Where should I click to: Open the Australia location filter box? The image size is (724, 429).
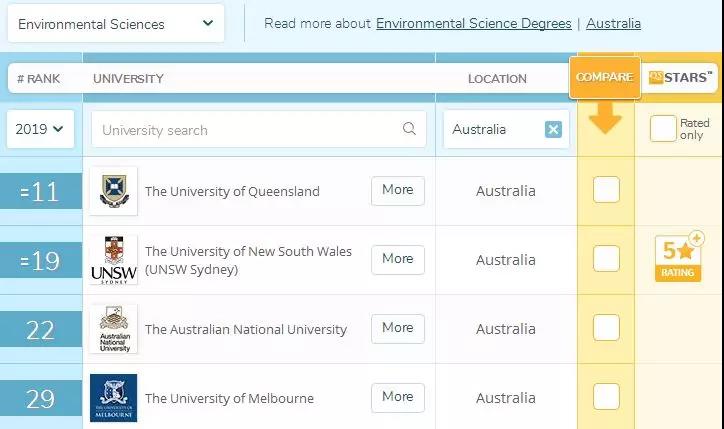pos(506,129)
